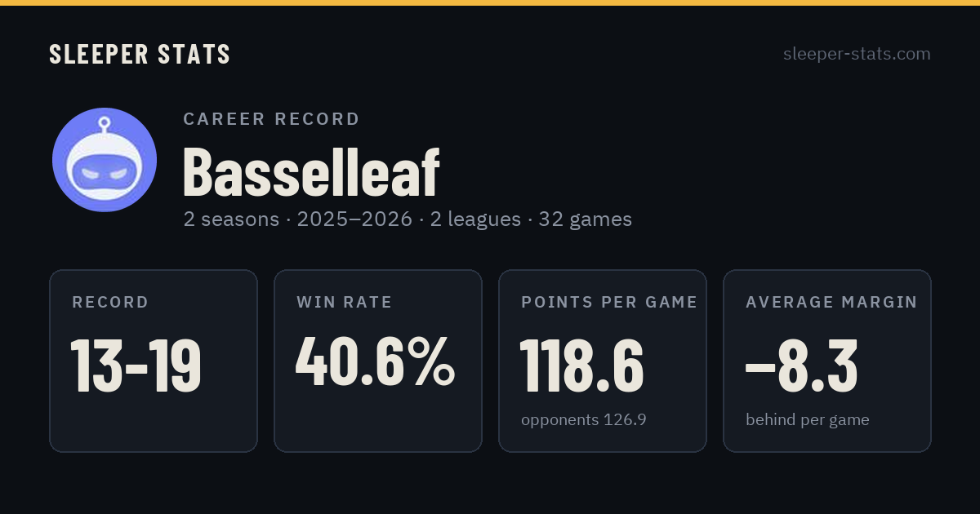Open the Average Margin card

[827, 361]
